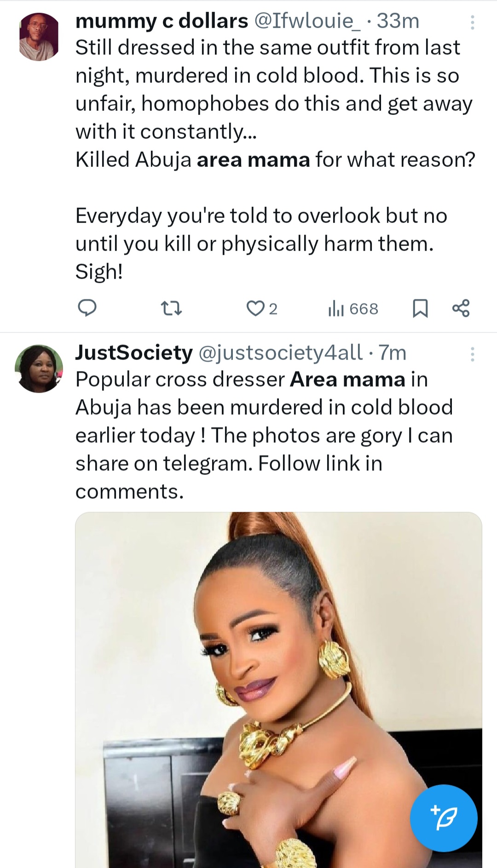497x868 pixels.
Task: Open more options for JustSociety tweet
Action: point(472,354)
